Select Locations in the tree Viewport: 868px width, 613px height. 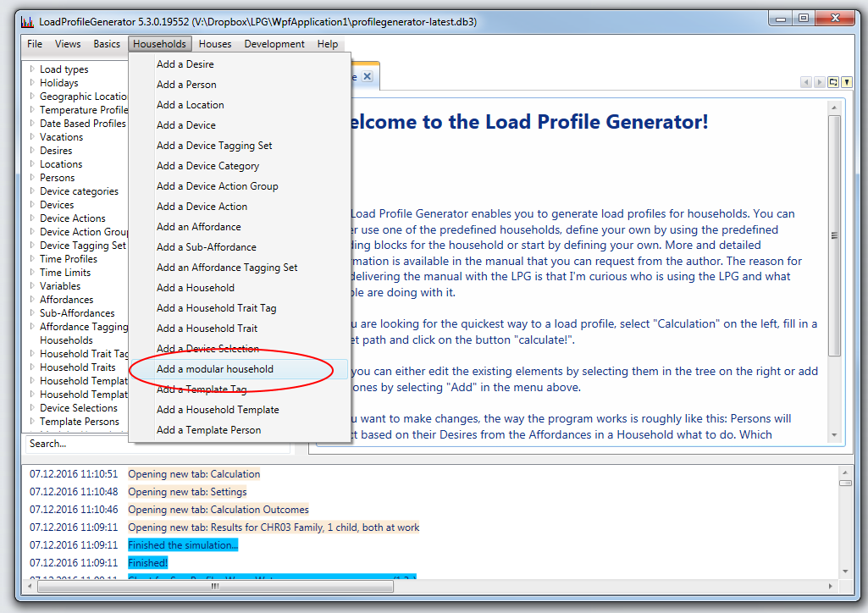point(61,164)
